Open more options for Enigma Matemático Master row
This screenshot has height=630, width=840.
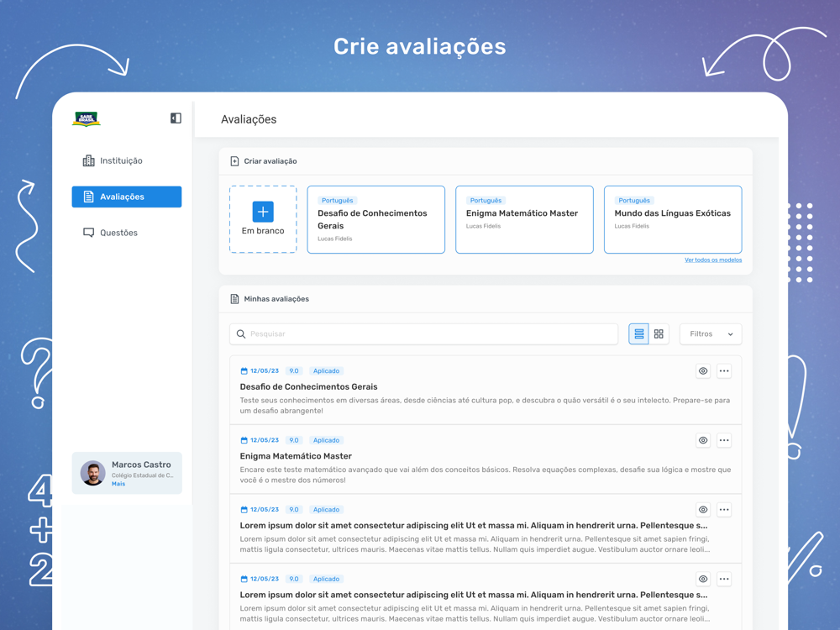coord(724,440)
